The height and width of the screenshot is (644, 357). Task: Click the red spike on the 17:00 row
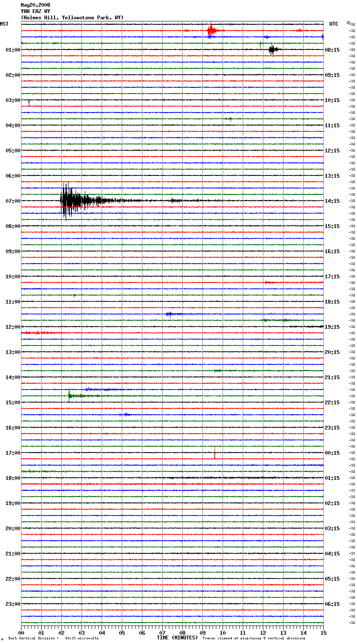click(215, 453)
